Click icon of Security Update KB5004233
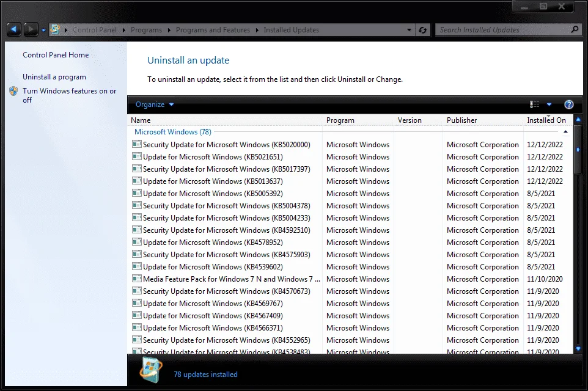The width and height of the screenshot is (588, 391). [137, 217]
